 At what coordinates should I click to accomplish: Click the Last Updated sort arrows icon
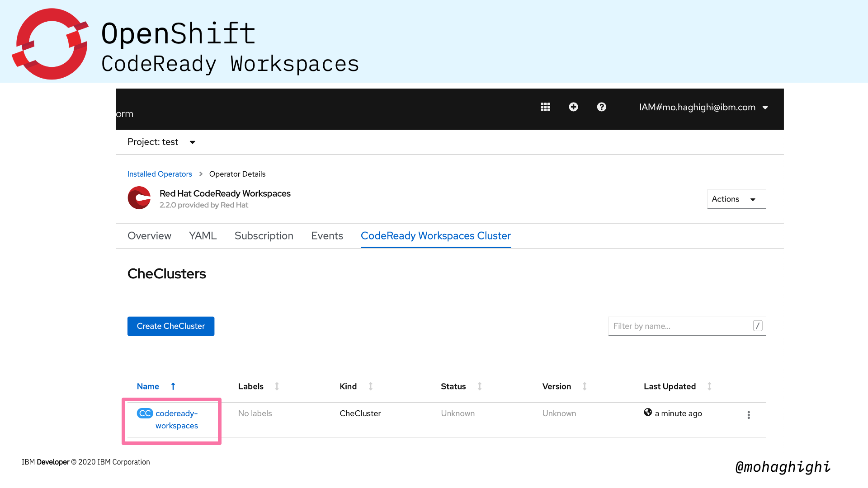[x=709, y=386]
